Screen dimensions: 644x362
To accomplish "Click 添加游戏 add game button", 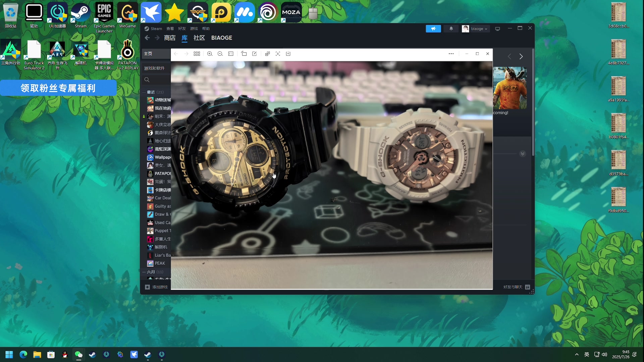I will pyautogui.click(x=156, y=287).
